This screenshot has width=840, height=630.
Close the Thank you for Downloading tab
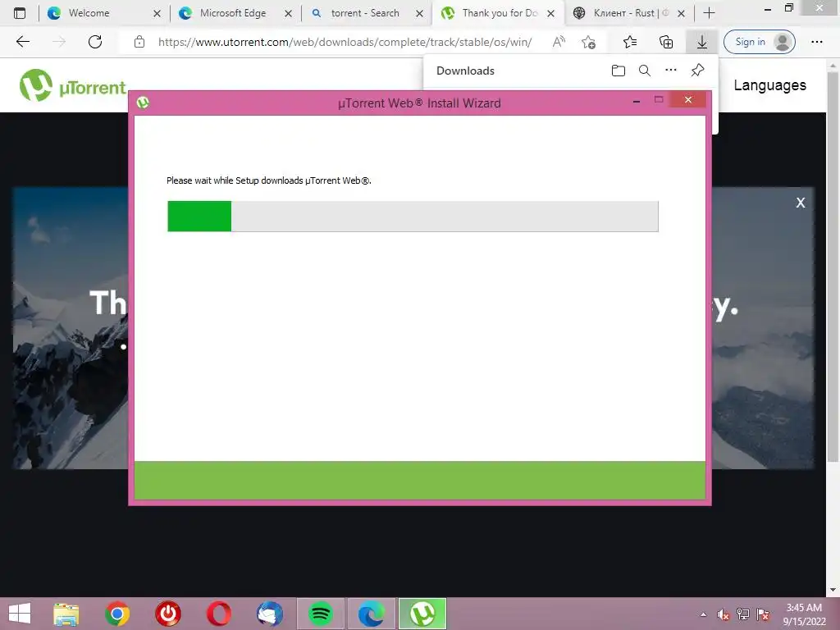[550, 13]
